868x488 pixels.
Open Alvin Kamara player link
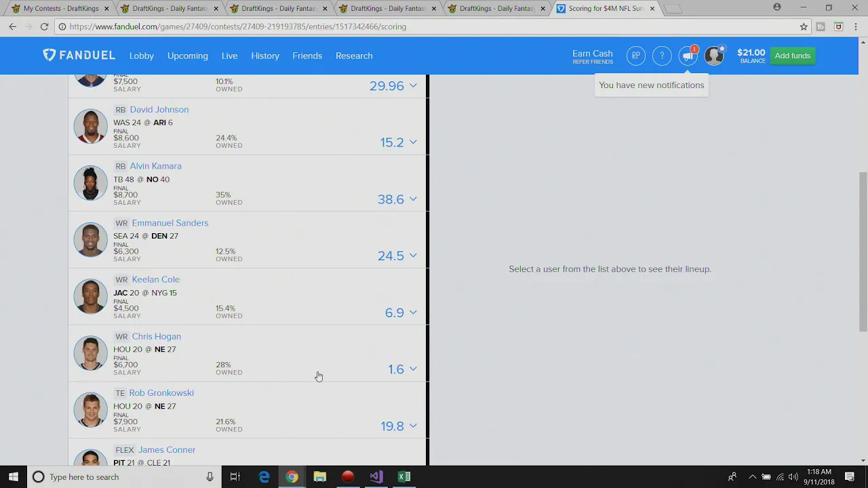coord(155,166)
